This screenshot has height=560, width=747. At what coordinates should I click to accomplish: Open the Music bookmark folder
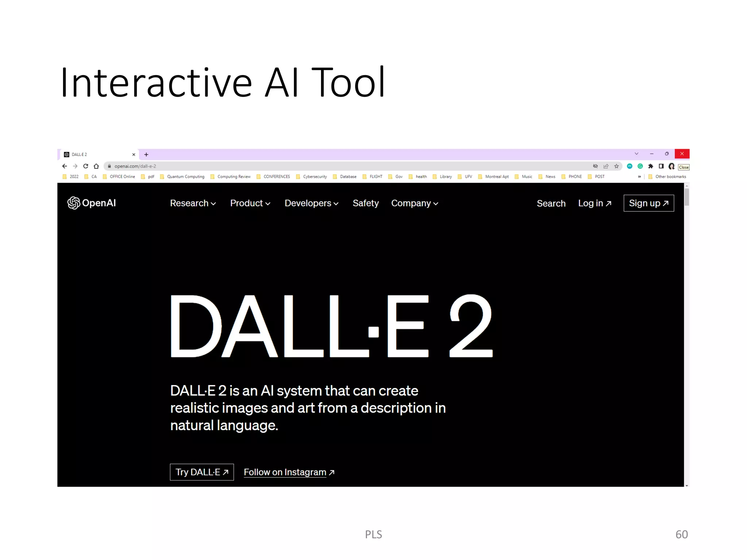[523, 177]
